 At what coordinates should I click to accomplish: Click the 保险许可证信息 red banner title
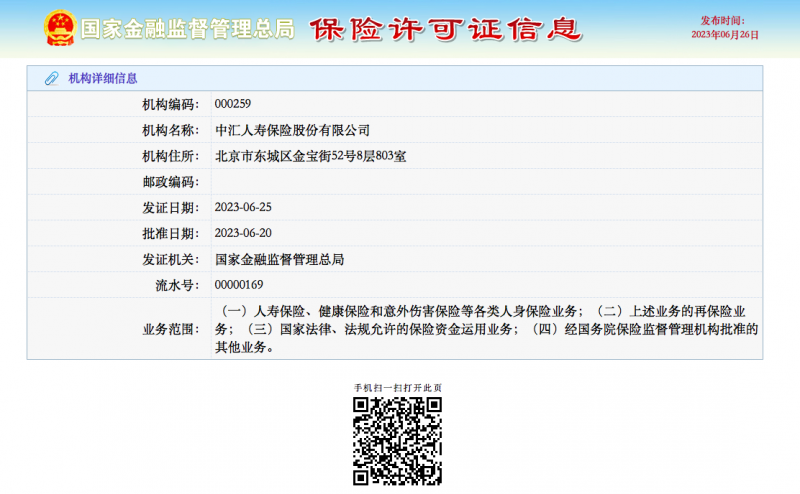(445, 29)
